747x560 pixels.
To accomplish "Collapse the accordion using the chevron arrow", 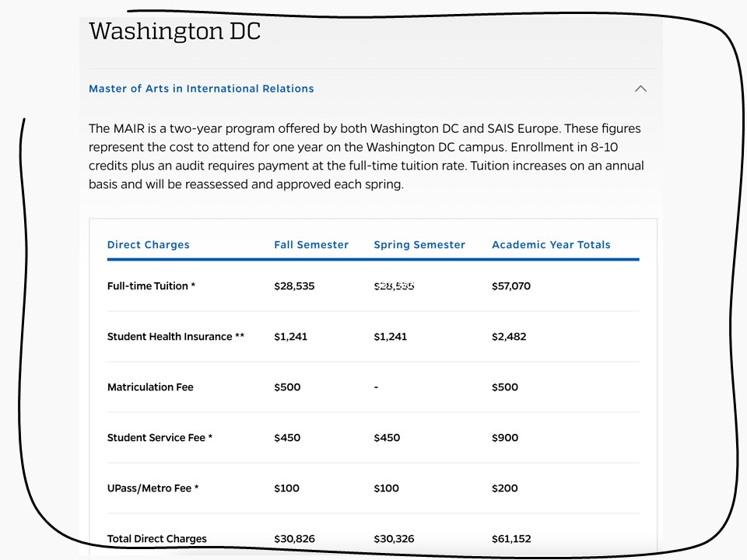I will tap(640, 89).
